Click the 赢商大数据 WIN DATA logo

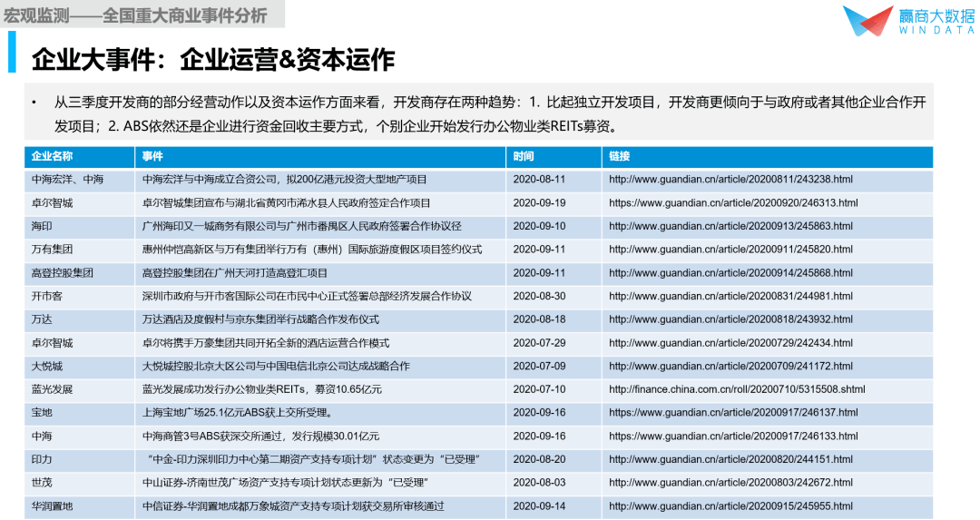pyautogui.click(x=908, y=21)
